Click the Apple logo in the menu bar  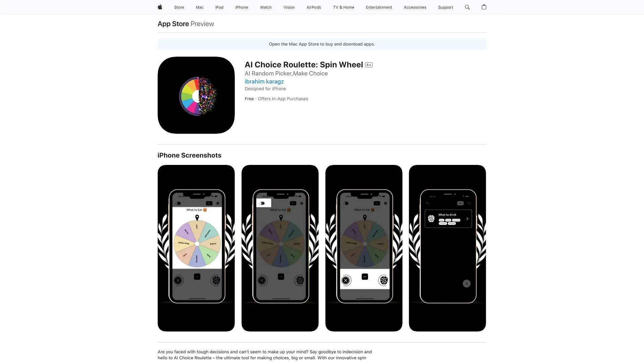click(x=160, y=7)
